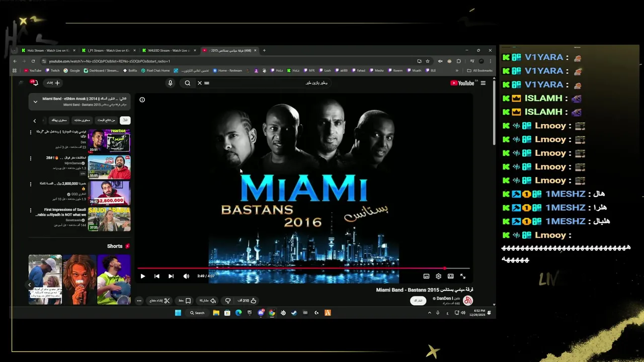Enter fullscreen on the video player
This screenshot has height=362, width=644.
pyautogui.click(x=463, y=276)
